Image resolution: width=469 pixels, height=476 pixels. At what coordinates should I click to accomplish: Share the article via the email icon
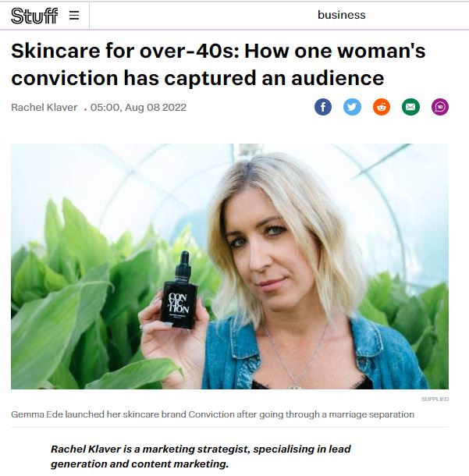(410, 107)
